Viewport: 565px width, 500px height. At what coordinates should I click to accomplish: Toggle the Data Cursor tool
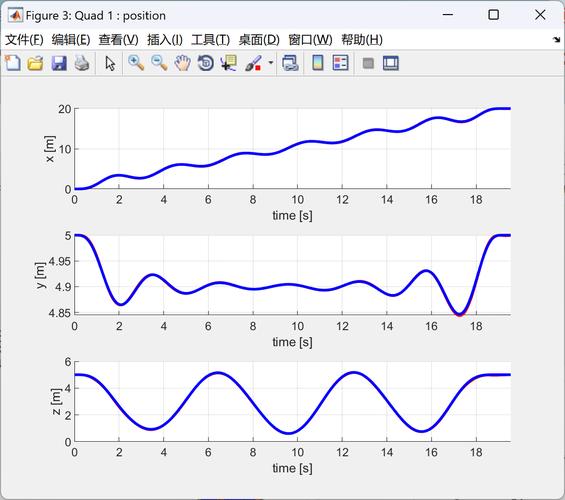229,63
